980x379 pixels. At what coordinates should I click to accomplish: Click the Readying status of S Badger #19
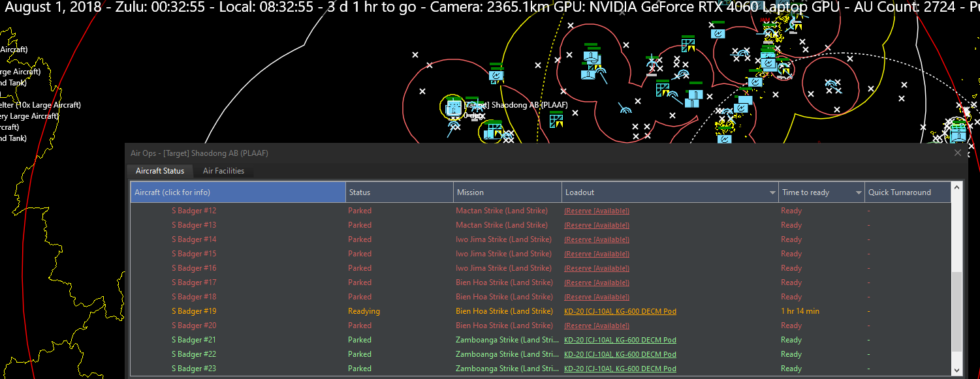(x=364, y=311)
